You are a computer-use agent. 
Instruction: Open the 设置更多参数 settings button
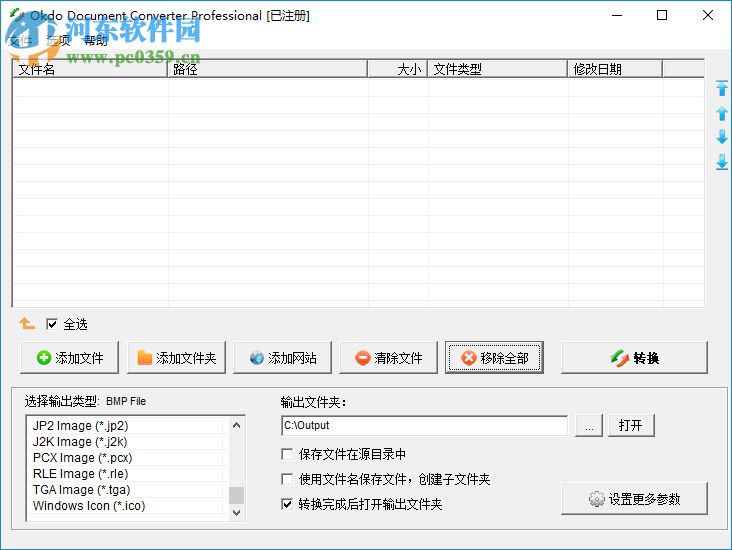pos(634,499)
